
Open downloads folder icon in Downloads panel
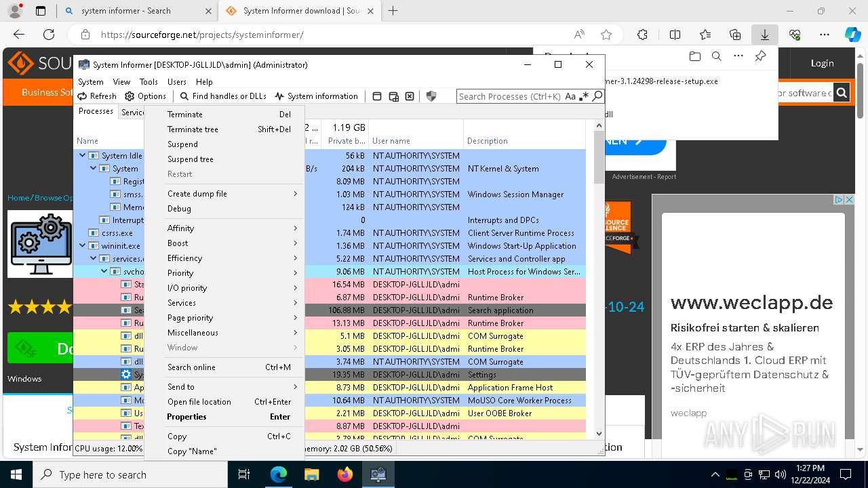694,56
